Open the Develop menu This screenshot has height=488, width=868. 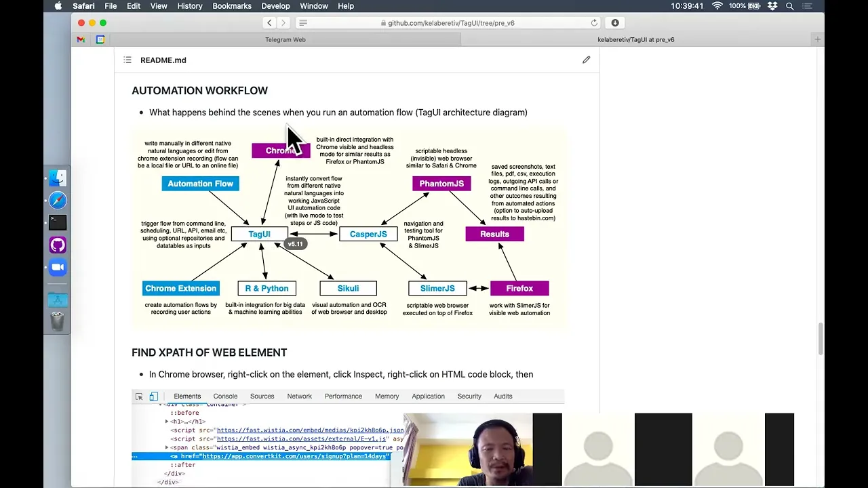click(275, 6)
